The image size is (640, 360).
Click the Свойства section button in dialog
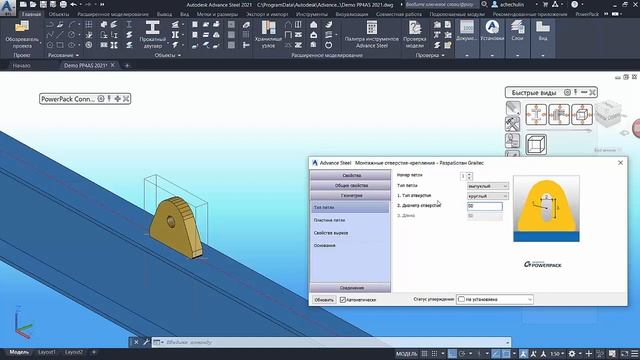pos(351,175)
